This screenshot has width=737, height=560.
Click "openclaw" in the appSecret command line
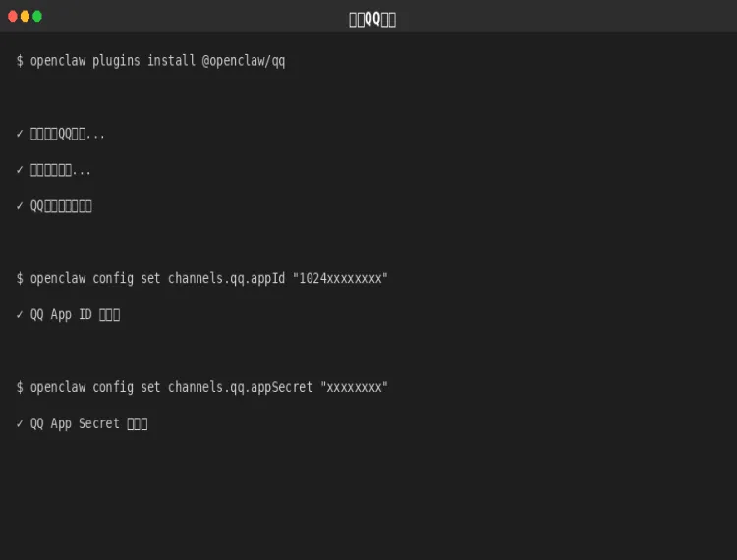tap(57, 388)
